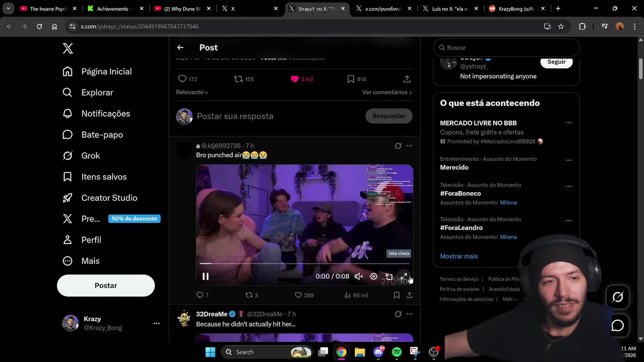Open options for MERCADO LIVRE NO BBB trend
Viewport: 644px width, 362px height.
pos(569,123)
